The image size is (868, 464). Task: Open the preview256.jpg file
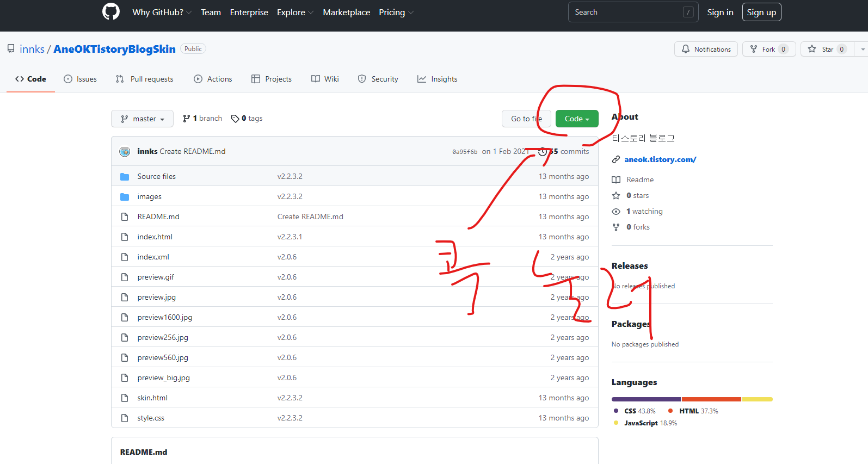(163, 337)
